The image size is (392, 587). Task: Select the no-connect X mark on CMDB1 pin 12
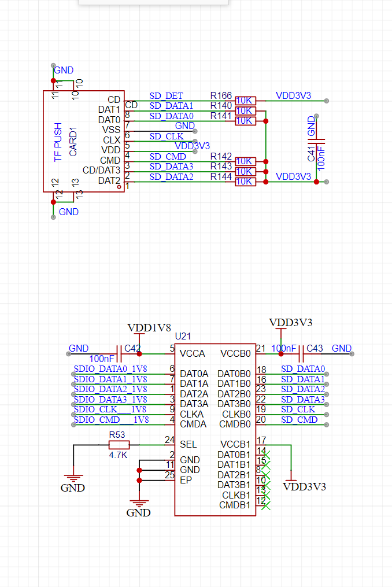(265, 506)
